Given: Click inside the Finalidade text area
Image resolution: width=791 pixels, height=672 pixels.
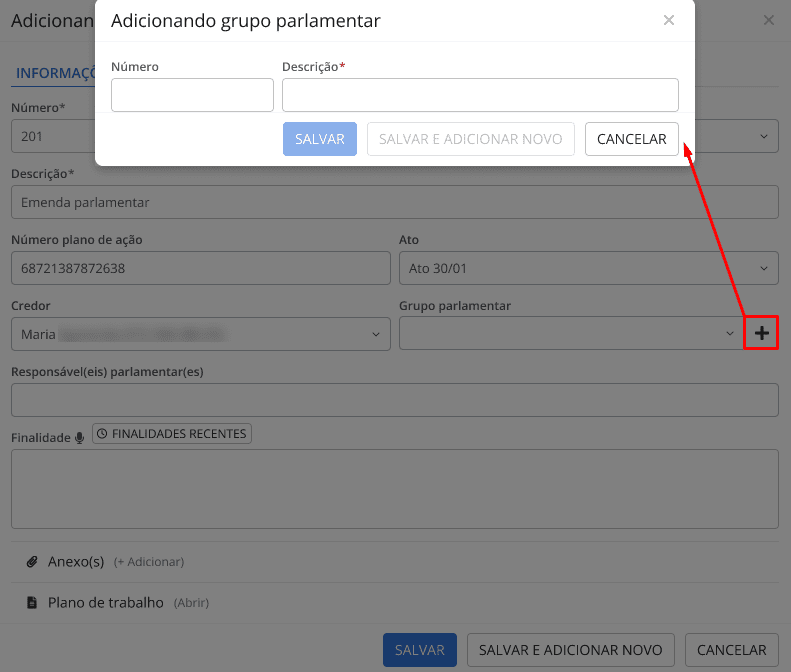Looking at the screenshot, I should click(x=394, y=488).
